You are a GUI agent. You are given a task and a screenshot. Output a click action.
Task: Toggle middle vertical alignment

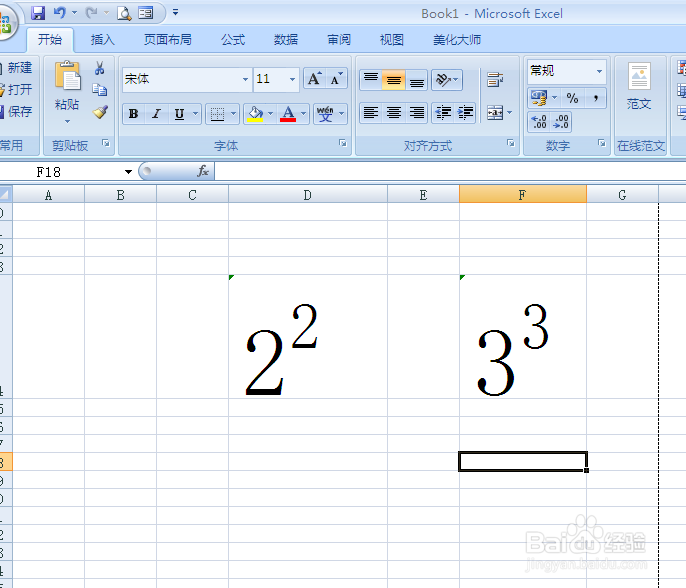pos(393,80)
